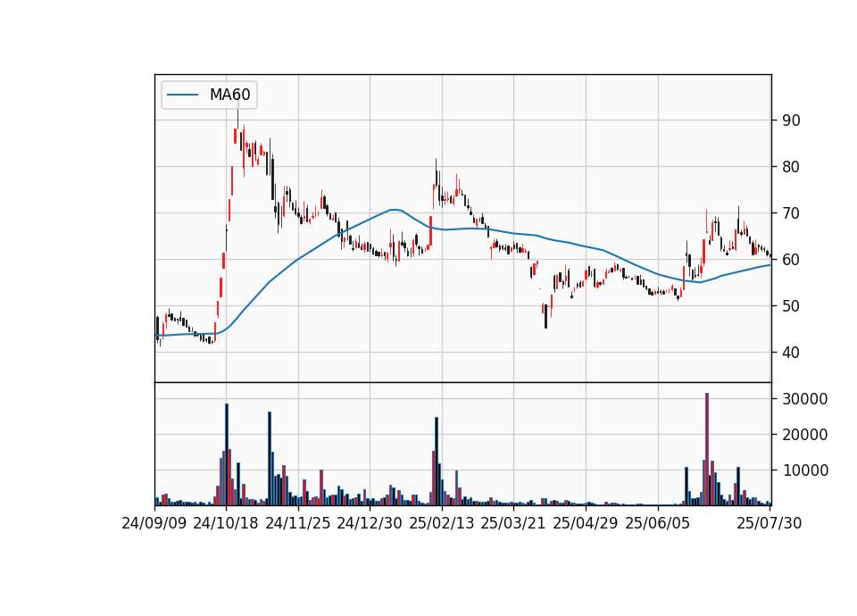Select the 25/07/30 date axis label

769,523
